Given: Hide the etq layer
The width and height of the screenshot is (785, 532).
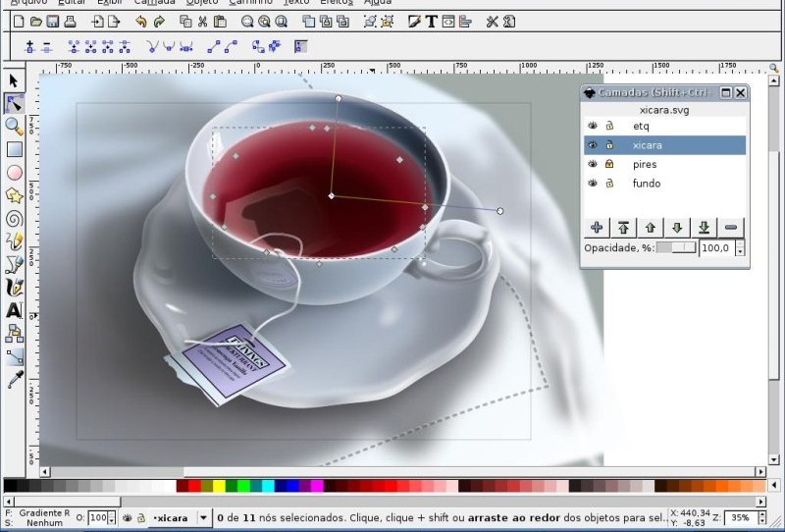Looking at the screenshot, I should coord(593,126).
